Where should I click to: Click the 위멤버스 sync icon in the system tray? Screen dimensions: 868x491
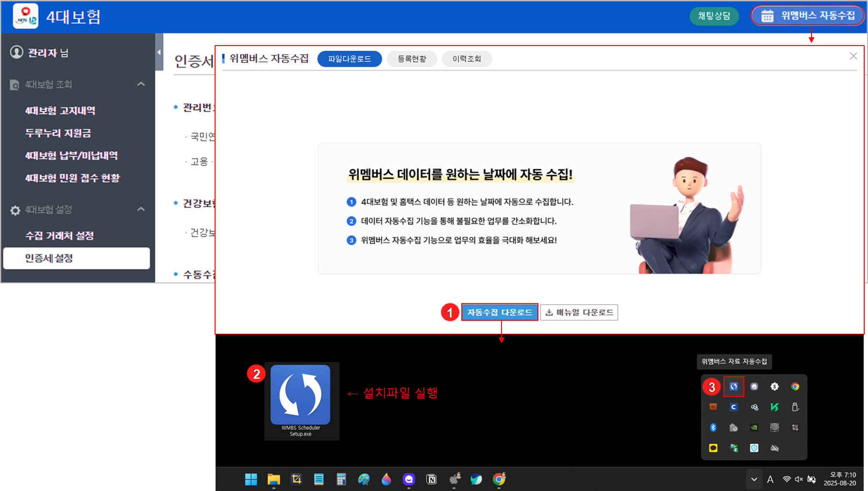coord(733,386)
